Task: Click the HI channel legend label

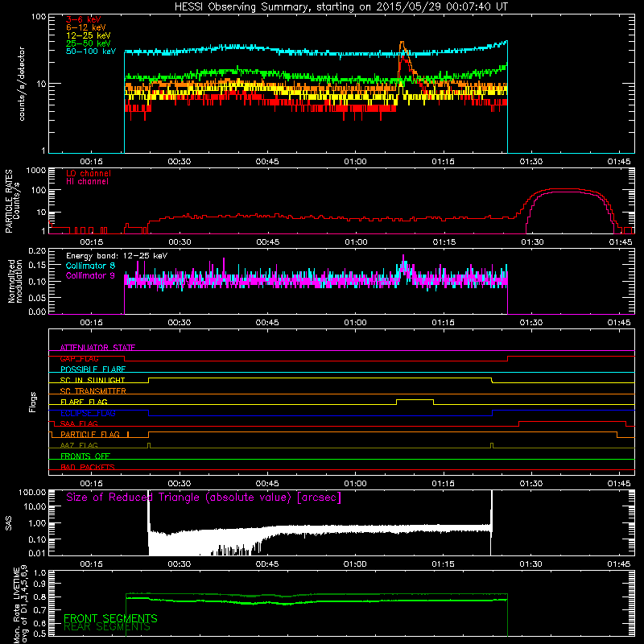Action: click(87, 182)
